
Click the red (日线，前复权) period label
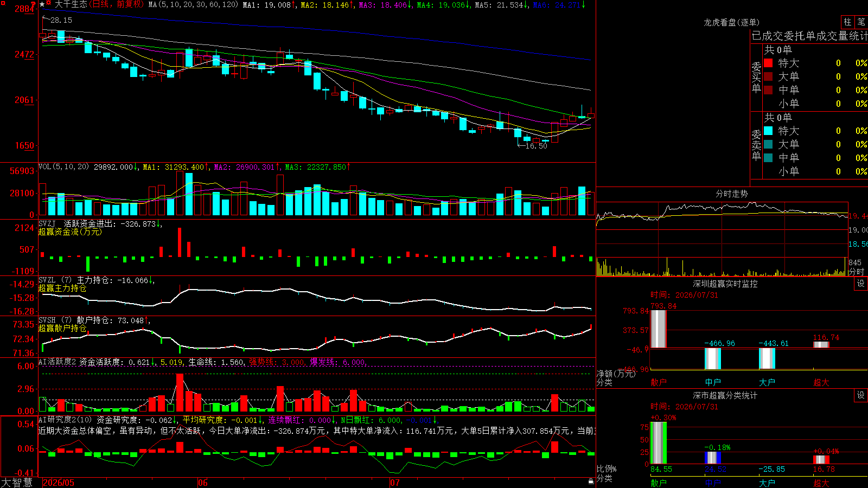(117, 4)
